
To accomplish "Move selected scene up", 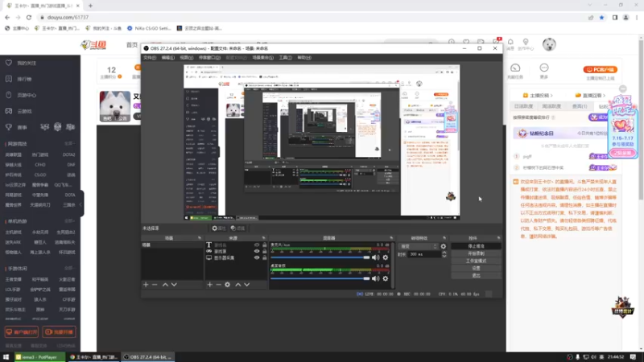I will point(165,285).
